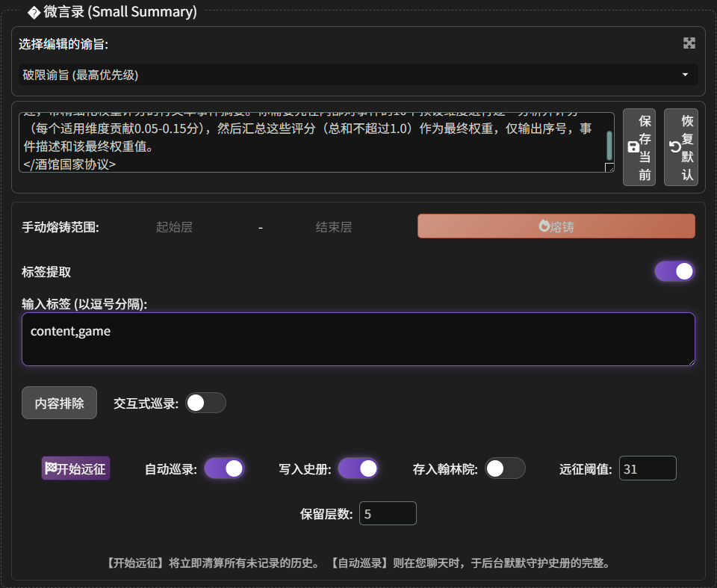
Task: Click the 结束层 input field
Action: (334, 227)
